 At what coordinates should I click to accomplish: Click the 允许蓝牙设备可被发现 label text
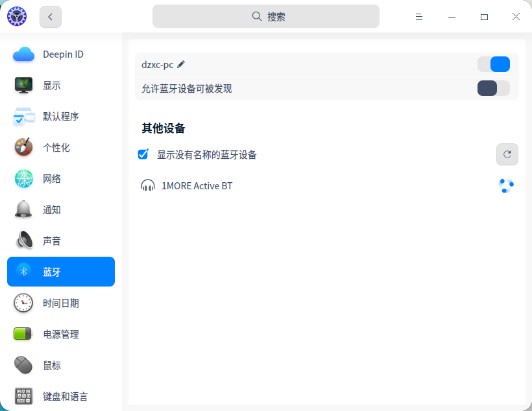[187, 89]
